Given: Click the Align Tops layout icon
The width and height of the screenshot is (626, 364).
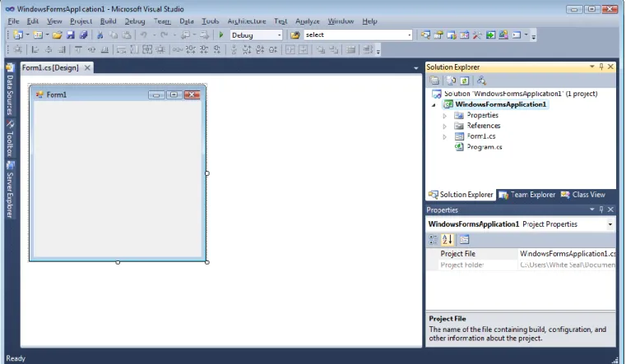Looking at the screenshot, I should [x=78, y=49].
